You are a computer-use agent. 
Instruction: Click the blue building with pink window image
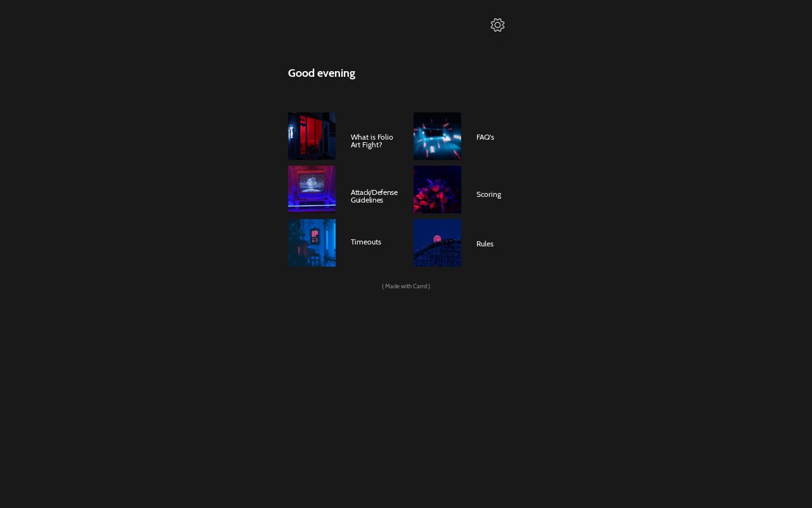(x=311, y=243)
